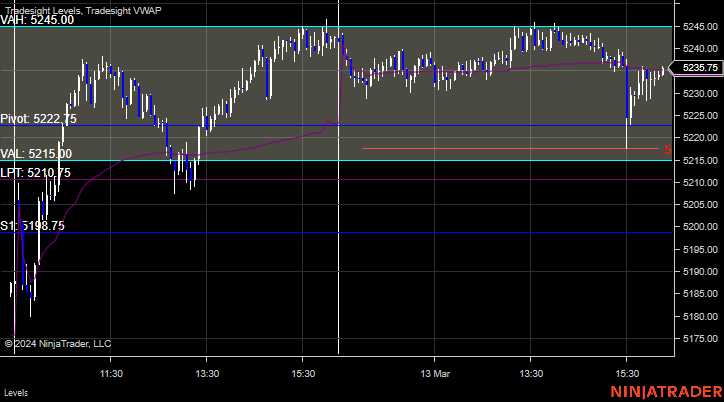Click the 11:30 time axis label
Viewport: 724px width, 402px height.
pyautogui.click(x=111, y=373)
